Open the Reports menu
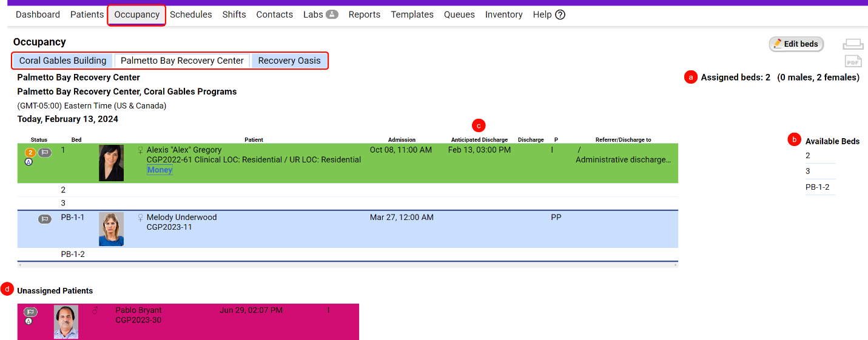Viewport: 868px width, 340px height. coord(365,15)
